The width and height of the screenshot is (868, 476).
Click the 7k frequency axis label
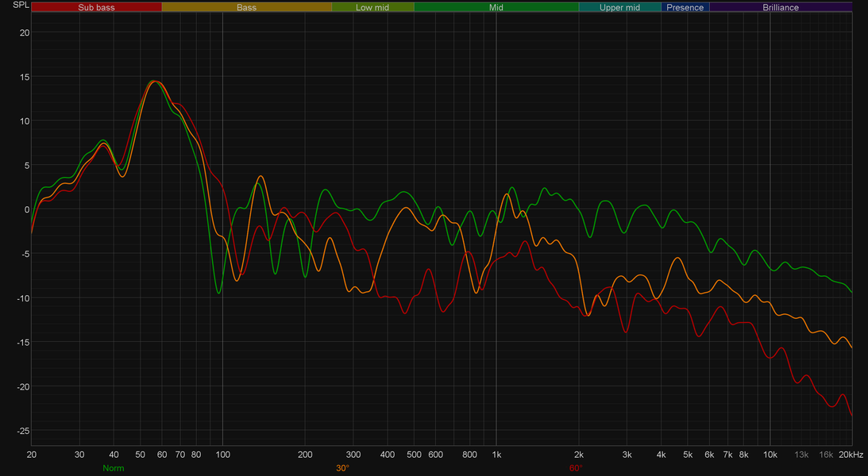click(727, 455)
